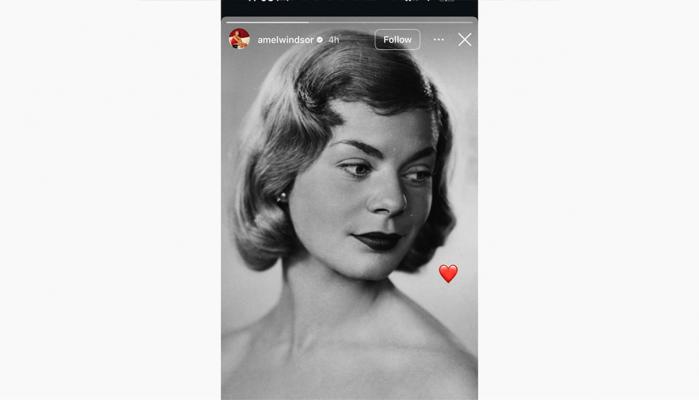Click the filled part of story progress bar
699x400 pixels.
click(x=267, y=22)
